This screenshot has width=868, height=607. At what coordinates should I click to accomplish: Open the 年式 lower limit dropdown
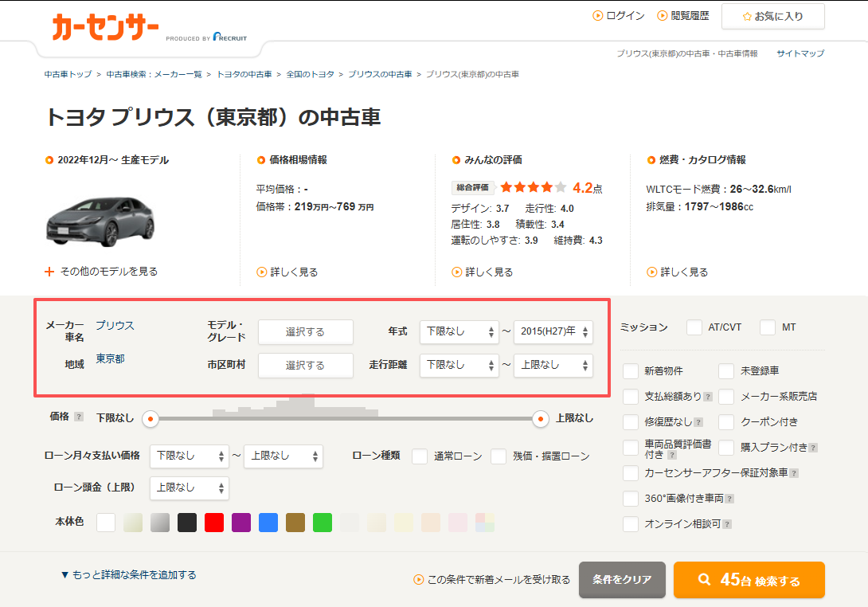tap(459, 332)
